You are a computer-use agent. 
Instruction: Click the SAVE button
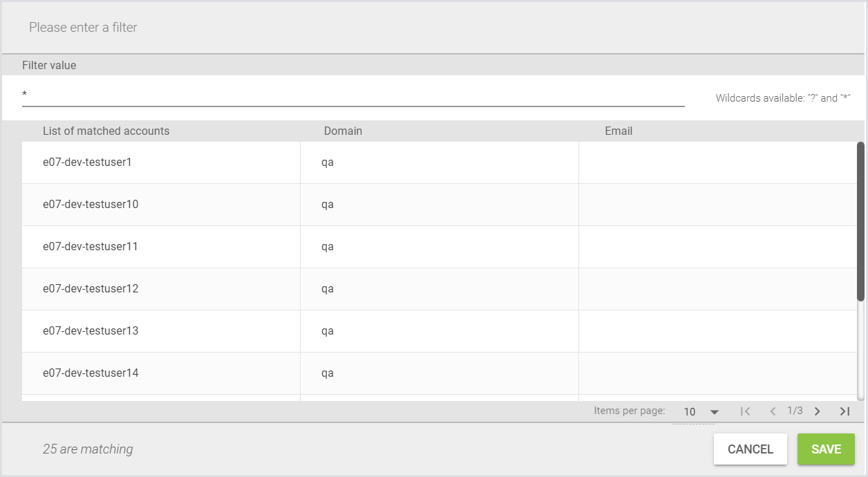[x=826, y=449]
